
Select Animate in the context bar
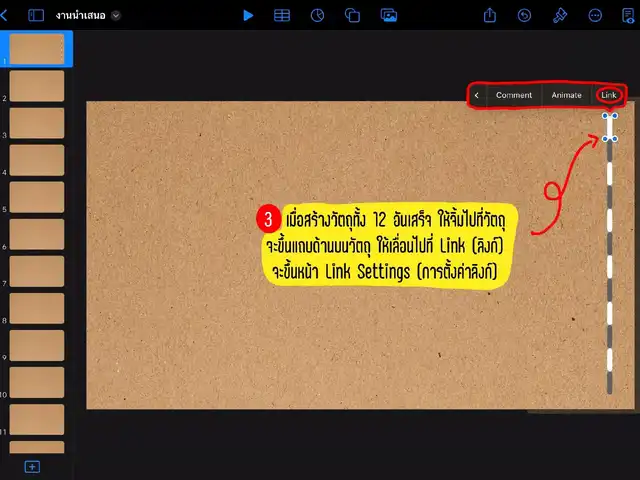point(566,95)
